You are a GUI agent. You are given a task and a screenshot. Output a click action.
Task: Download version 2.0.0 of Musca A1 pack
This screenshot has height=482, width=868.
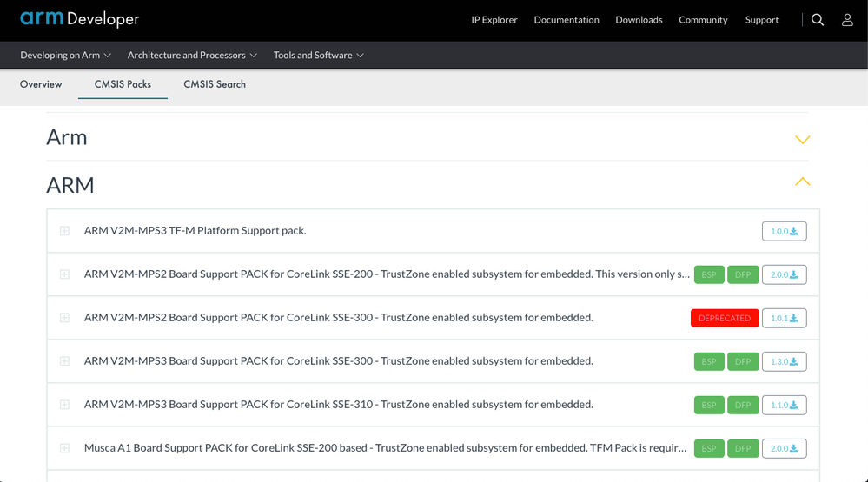785,448
